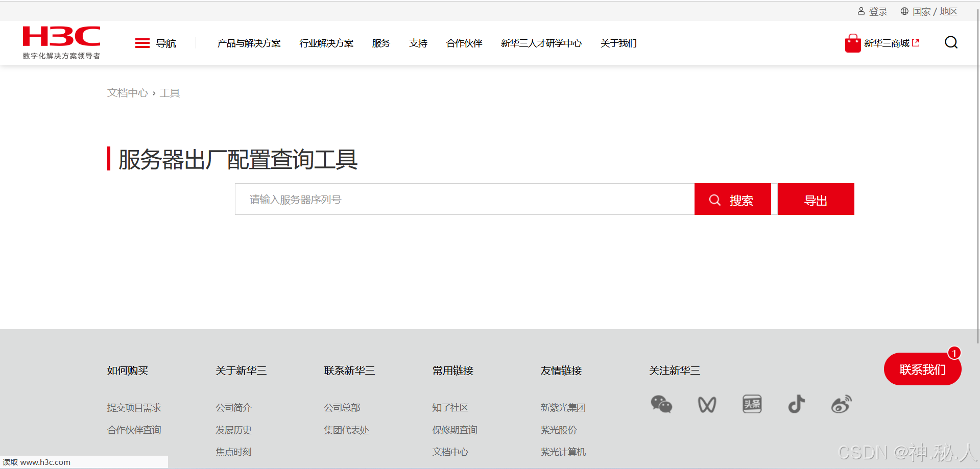The image size is (980, 469).
Task: Open 保修期查询 footer link
Action: (x=455, y=430)
